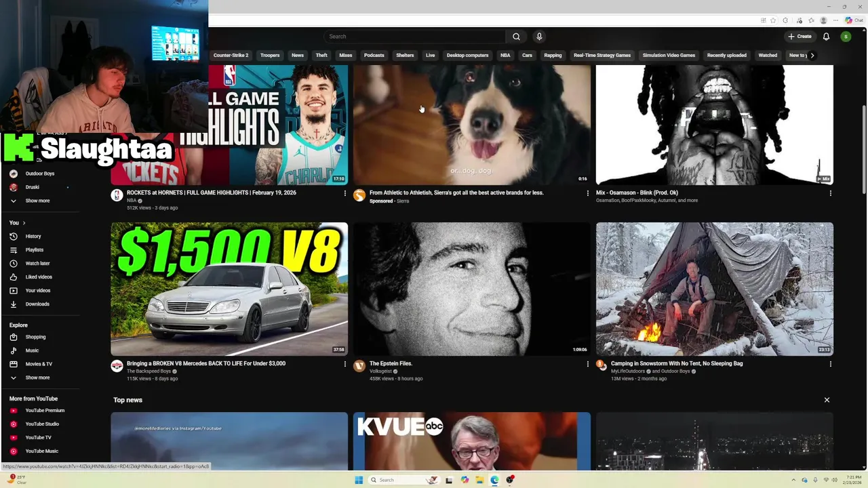868x488 pixels.
Task: Open options menu for Osamason Blink mix
Action: [x=830, y=193]
